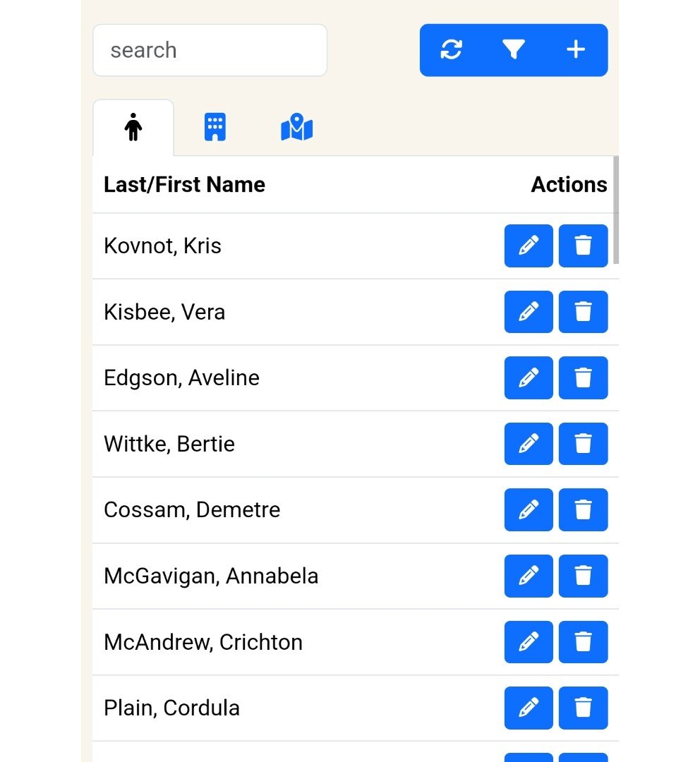Delete Plain, Cordula entry

(x=583, y=708)
